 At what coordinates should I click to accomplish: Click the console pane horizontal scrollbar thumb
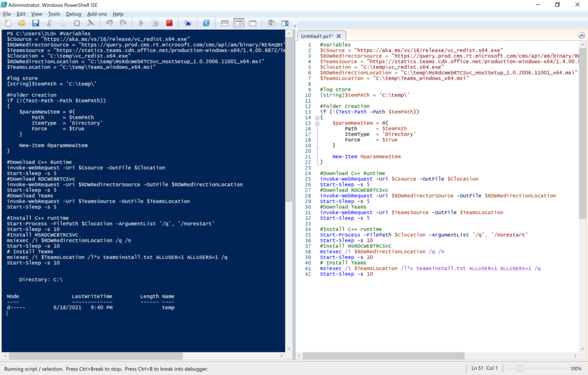pyautogui.click(x=96, y=355)
